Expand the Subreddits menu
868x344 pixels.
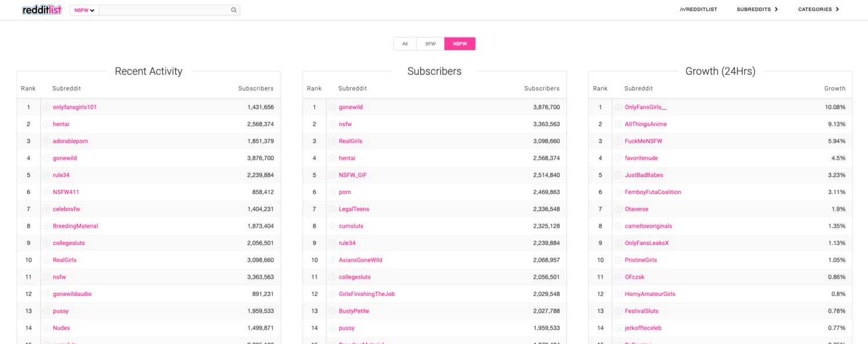point(757,9)
